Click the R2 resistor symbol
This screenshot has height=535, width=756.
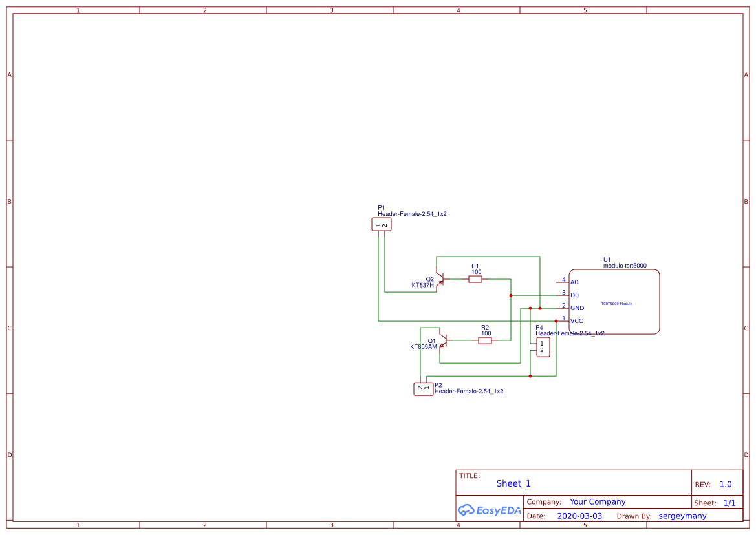pyautogui.click(x=484, y=339)
